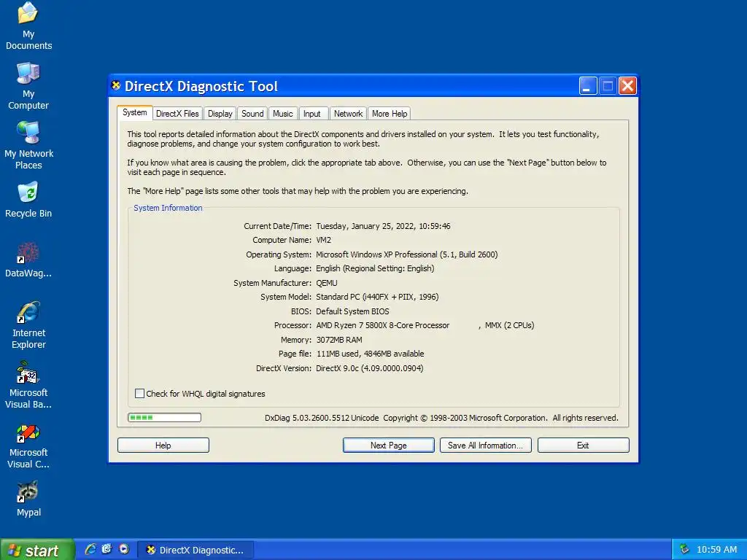The image size is (747, 560).
Task: Open the media player Quick Launch icon
Action: coord(124,549)
